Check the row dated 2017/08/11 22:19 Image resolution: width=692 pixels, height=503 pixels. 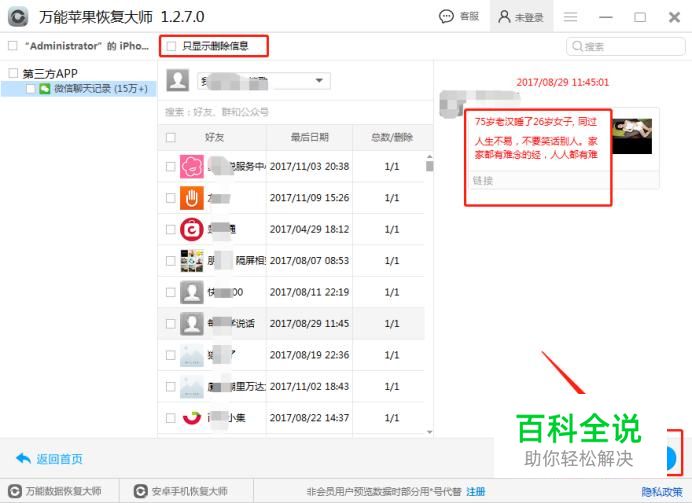[170, 292]
